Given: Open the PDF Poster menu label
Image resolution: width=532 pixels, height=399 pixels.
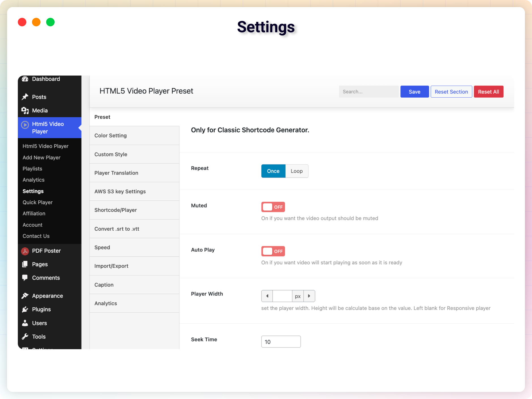Looking at the screenshot, I should [46, 251].
